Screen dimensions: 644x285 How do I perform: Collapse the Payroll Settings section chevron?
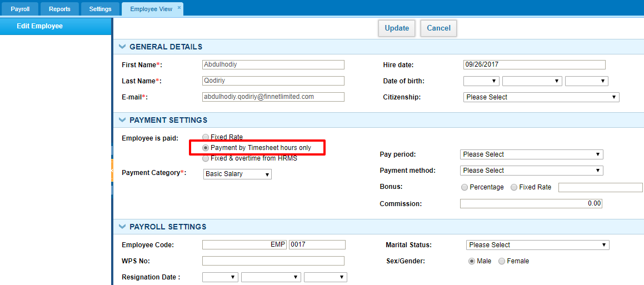pos(122,226)
